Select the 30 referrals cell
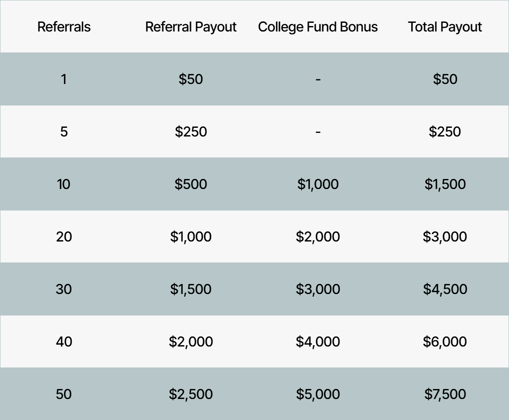This screenshot has height=420, width=509. pyautogui.click(x=64, y=289)
